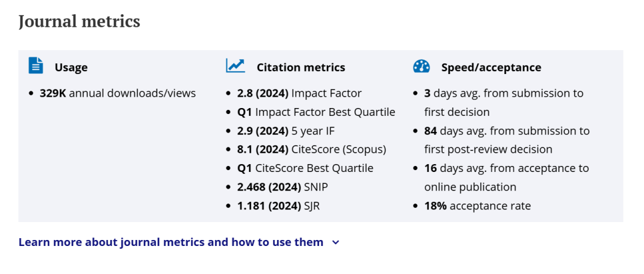Click Q1 CiteScore Best Quartile entry
Viewport: 644px width, 274px height.
click(305, 168)
